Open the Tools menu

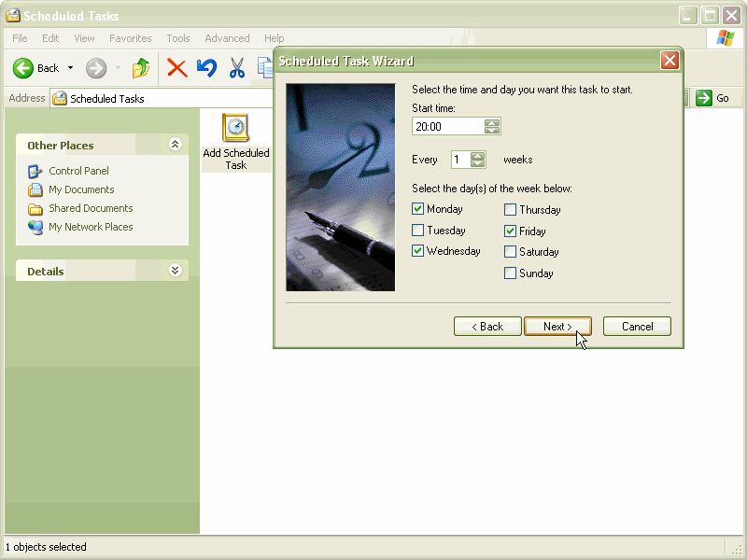177,38
